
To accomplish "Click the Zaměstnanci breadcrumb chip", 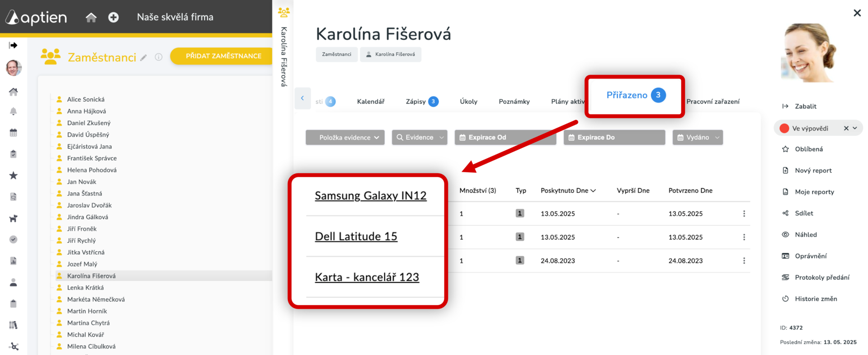I will pos(336,54).
